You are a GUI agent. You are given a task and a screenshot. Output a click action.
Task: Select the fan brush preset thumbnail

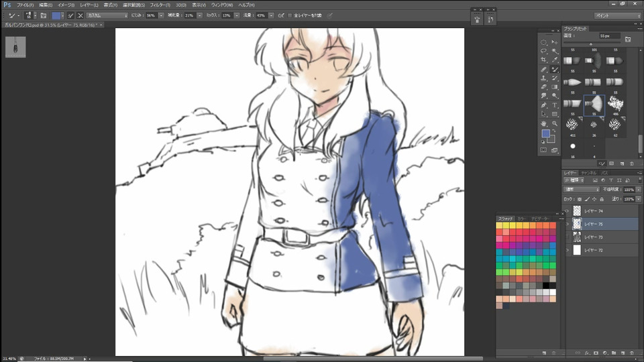click(594, 104)
